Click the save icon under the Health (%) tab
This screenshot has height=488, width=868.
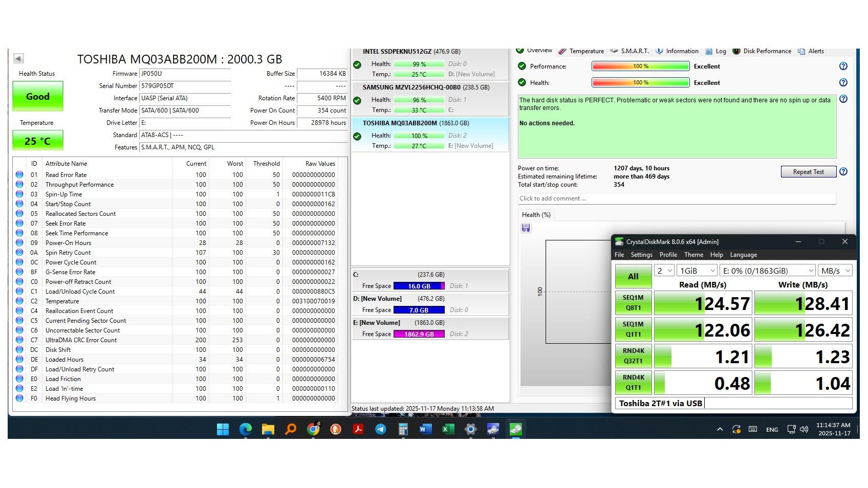click(x=526, y=228)
